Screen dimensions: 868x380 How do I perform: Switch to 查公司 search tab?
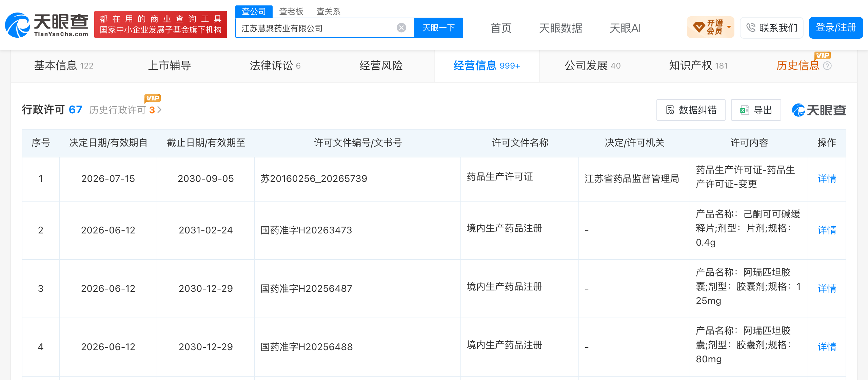pos(254,11)
